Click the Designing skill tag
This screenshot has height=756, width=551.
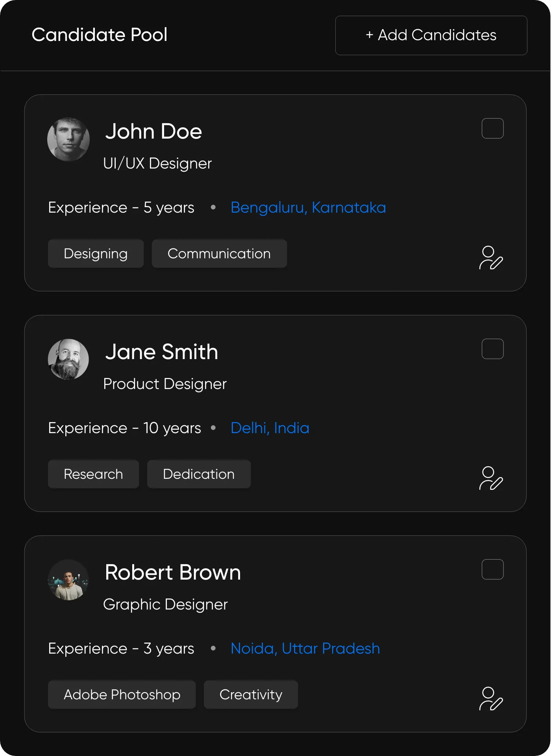point(96,254)
